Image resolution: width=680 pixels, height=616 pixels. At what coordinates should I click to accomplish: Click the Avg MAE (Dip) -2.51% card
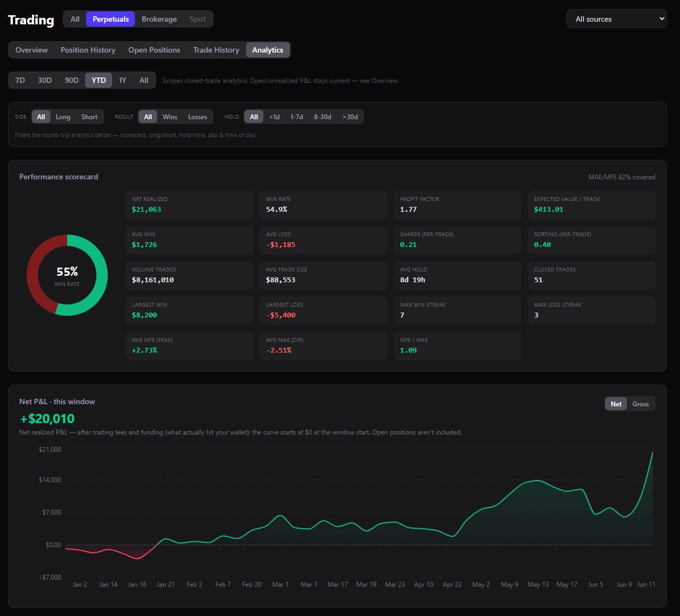324,346
